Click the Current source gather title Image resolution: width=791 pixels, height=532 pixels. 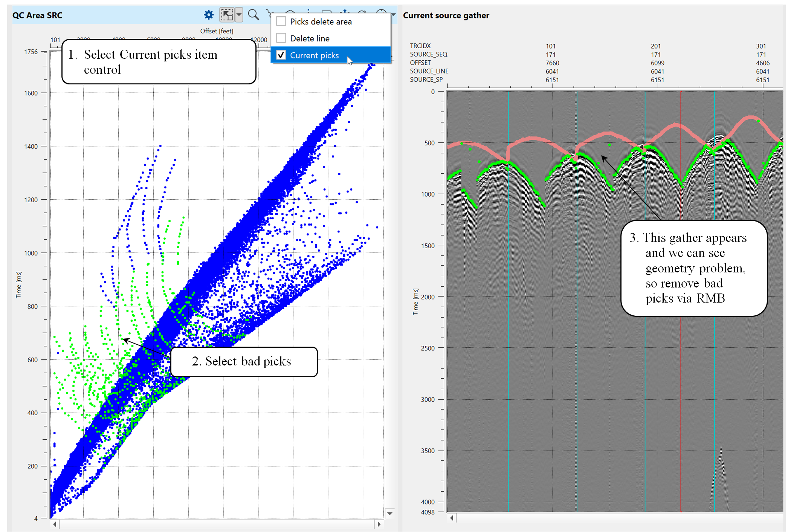point(446,15)
